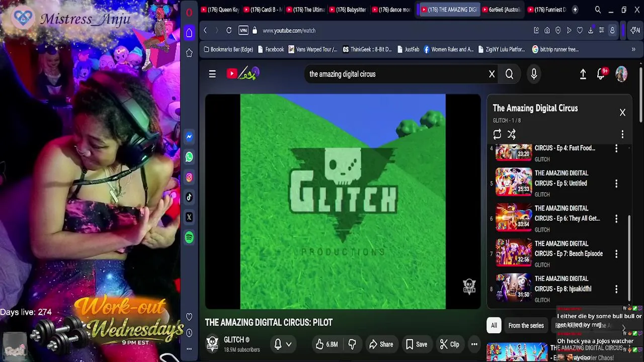
Task: Switch to the dance mon tab
Action: pyautogui.click(x=390, y=10)
